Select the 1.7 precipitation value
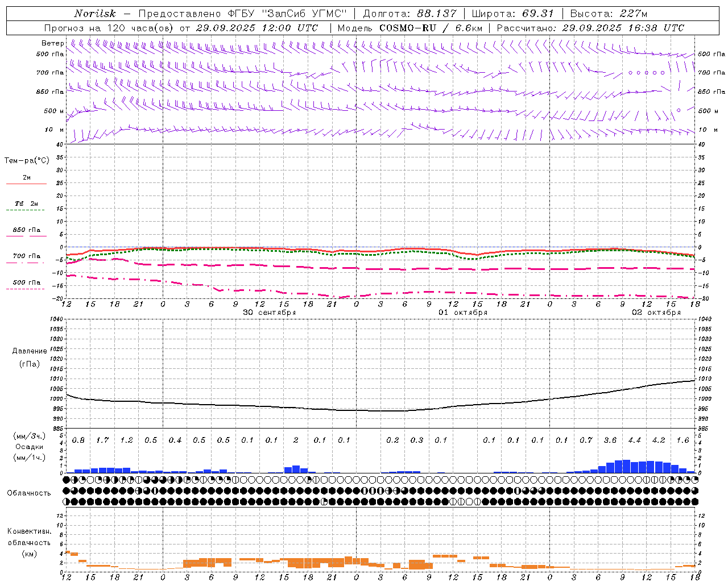Screen dimensions: 728x582 point(102,440)
